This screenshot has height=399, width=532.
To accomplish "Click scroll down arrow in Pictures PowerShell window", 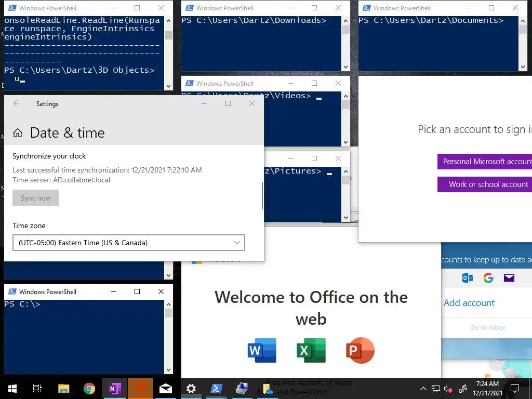I will coord(345,218).
